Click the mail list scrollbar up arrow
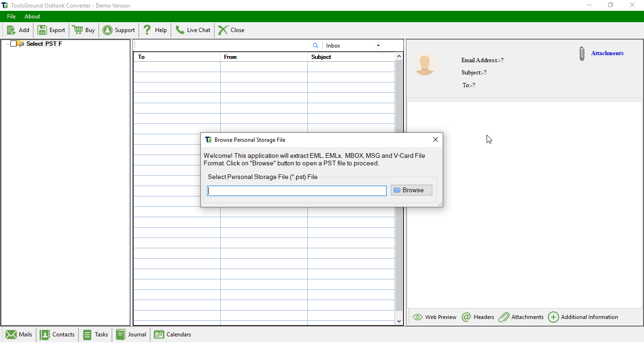The width and height of the screenshot is (644, 343). click(399, 57)
